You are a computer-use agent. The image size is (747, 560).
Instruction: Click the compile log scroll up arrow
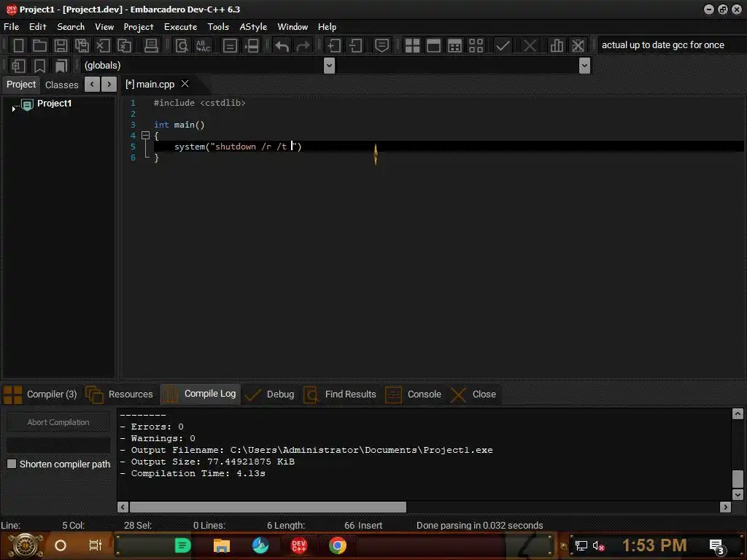click(x=738, y=413)
